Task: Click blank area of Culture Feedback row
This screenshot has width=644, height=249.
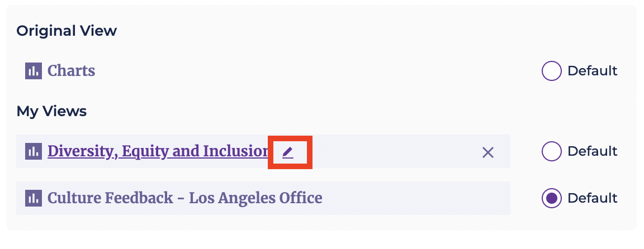Action: 415,198
